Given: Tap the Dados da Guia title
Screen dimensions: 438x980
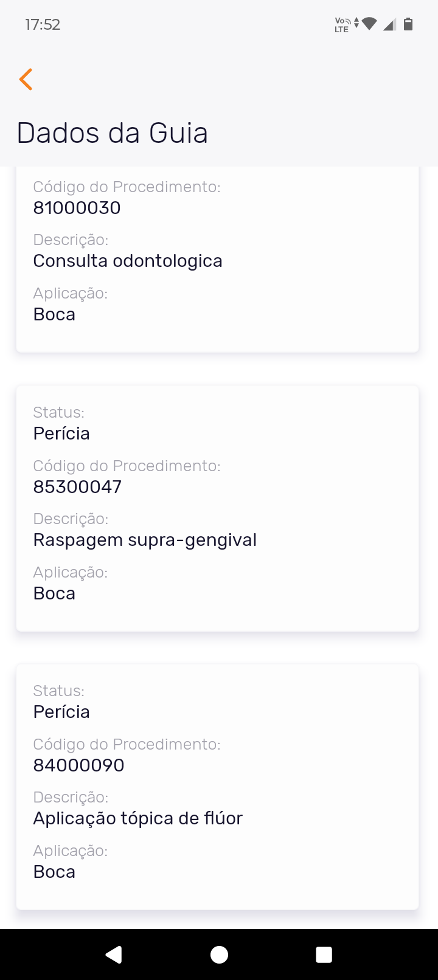Looking at the screenshot, I should click(x=113, y=133).
